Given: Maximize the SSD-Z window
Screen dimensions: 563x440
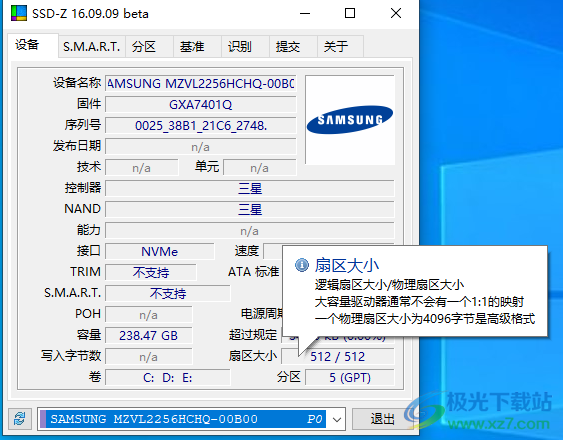Looking at the screenshot, I should (350, 13).
